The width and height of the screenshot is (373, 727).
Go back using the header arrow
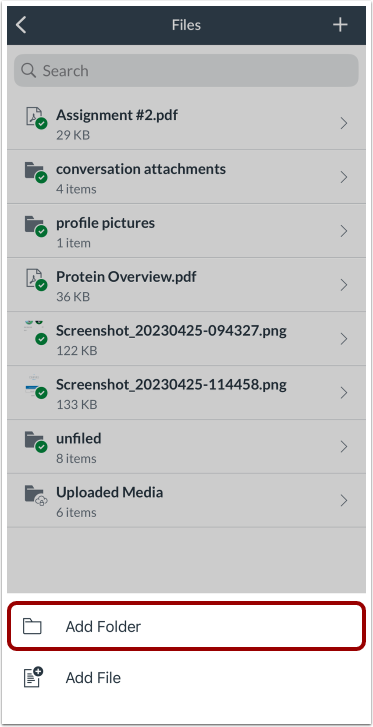tap(21, 25)
